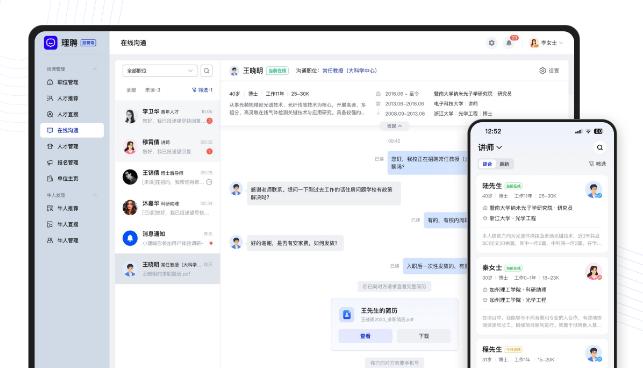Click the 王先生的简历 resume title
Image resolution: width=643 pixels, height=368 pixels.
[x=379, y=311]
